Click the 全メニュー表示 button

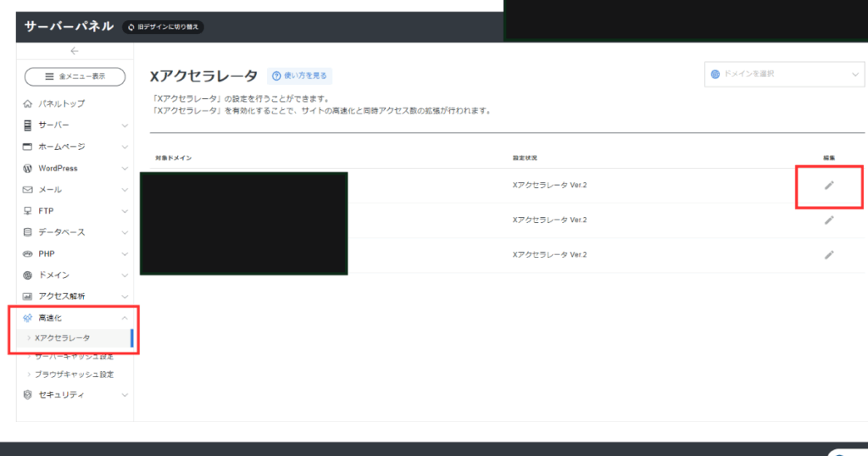pos(75,77)
